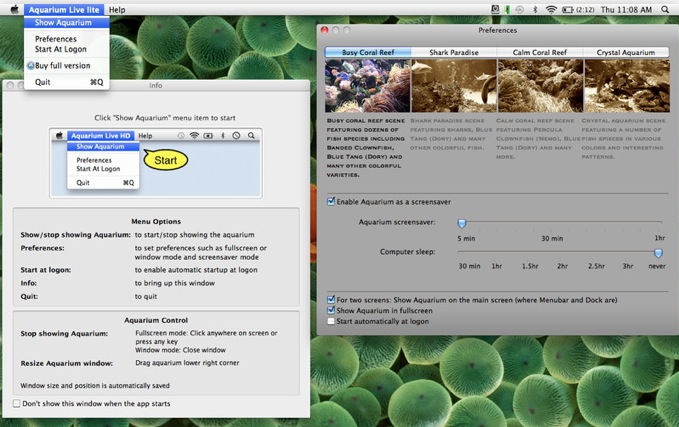Click the Bluetooth menu bar icon

click(535, 9)
